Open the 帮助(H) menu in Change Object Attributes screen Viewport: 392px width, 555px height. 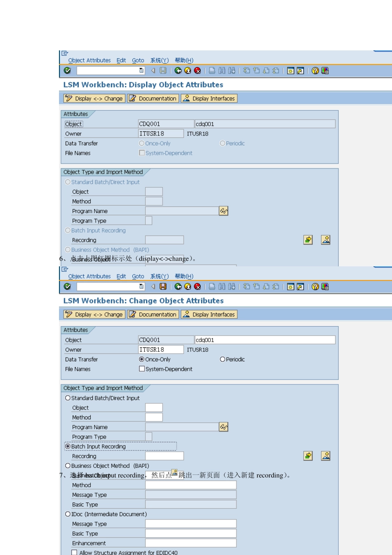[x=184, y=276]
